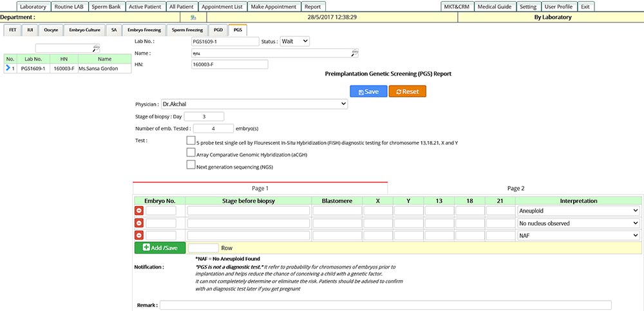Open the Status dropdown showing Wait
The height and width of the screenshot is (311, 644).
click(x=295, y=41)
